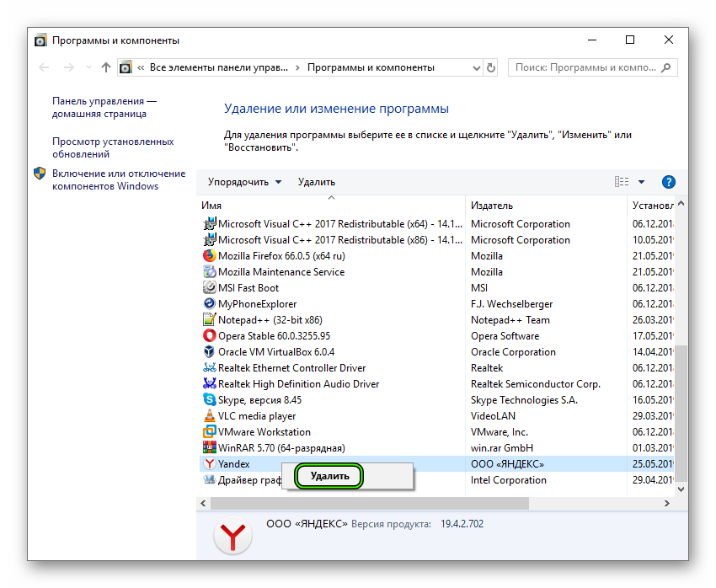The height and width of the screenshot is (588, 716).
Task: Maximize the Программы и компоненты window
Action: coord(630,40)
